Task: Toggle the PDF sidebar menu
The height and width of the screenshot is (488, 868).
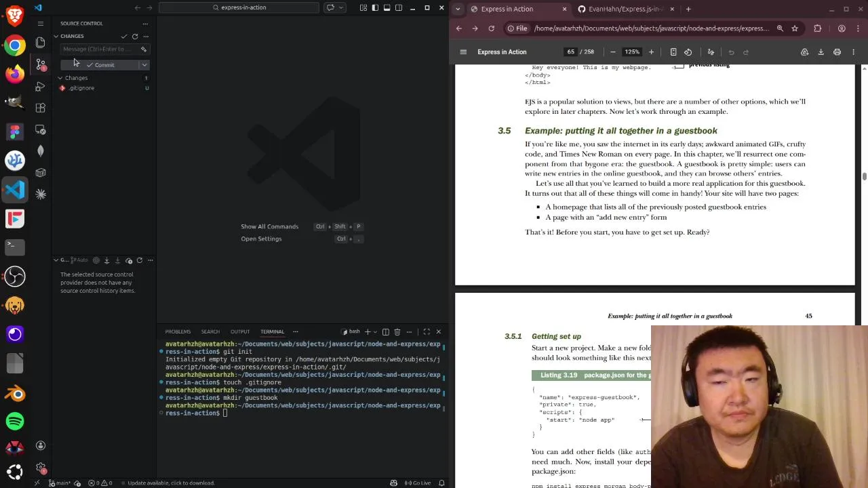Action: tap(463, 52)
